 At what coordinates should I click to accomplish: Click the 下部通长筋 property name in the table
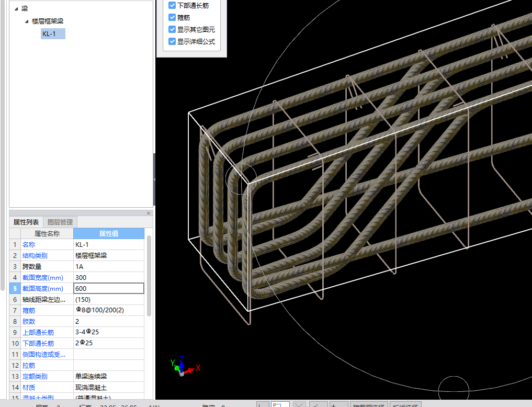(x=38, y=343)
